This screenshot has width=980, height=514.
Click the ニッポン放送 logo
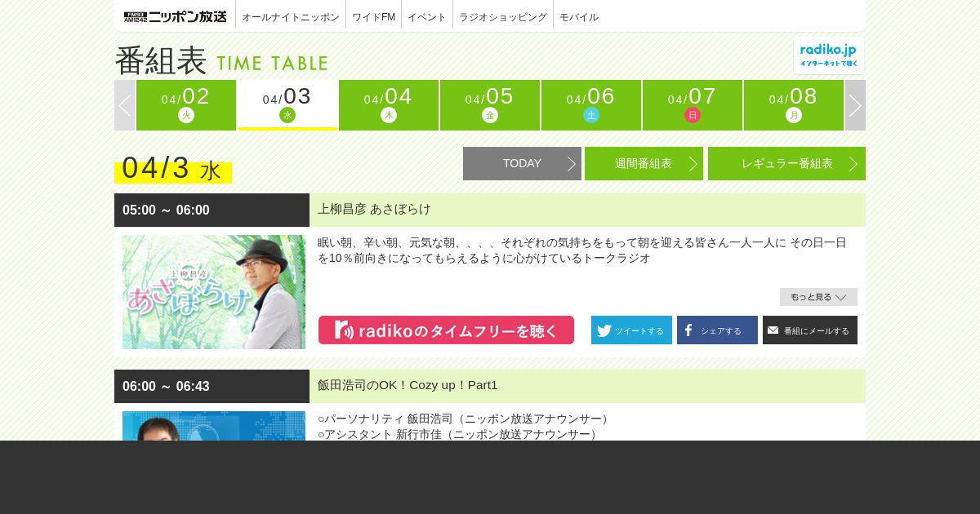(175, 16)
